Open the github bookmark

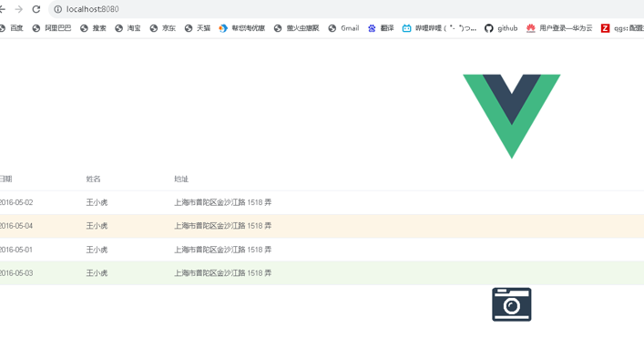click(501, 28)
